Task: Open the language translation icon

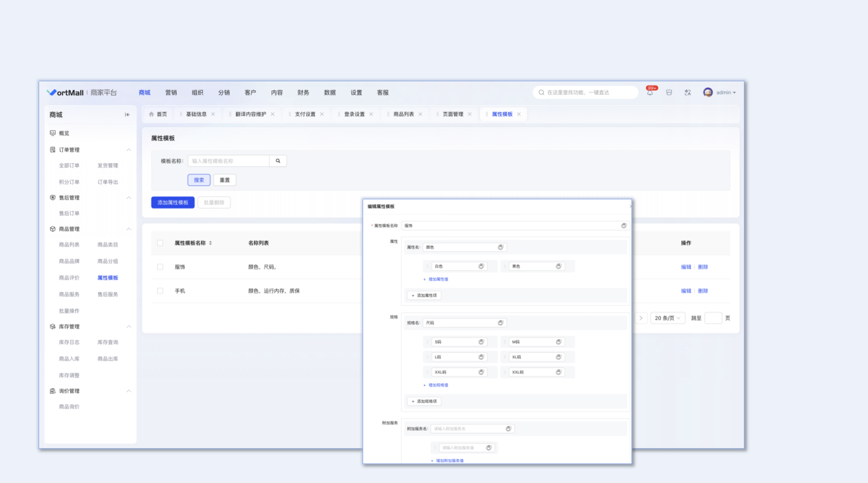Action: pyautogui.click(x=687, y=93)
